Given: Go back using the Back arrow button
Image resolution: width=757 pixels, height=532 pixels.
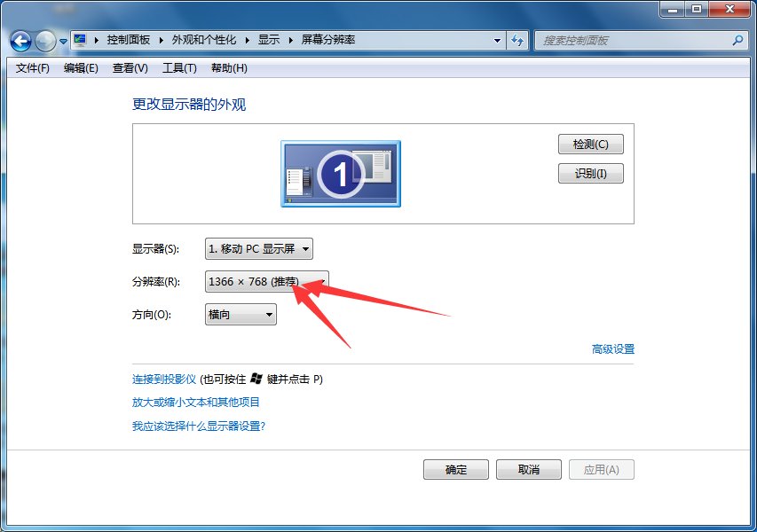Looking at the screenshot, I should tap(20, 42).
